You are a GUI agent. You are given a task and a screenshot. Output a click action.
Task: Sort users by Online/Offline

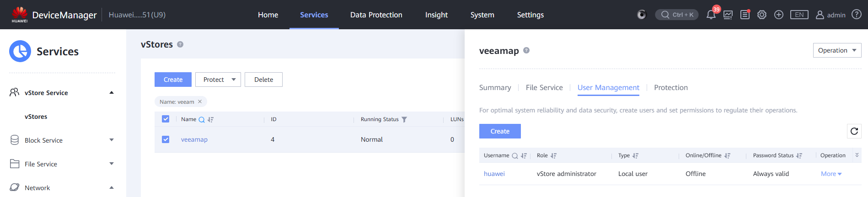728,156
